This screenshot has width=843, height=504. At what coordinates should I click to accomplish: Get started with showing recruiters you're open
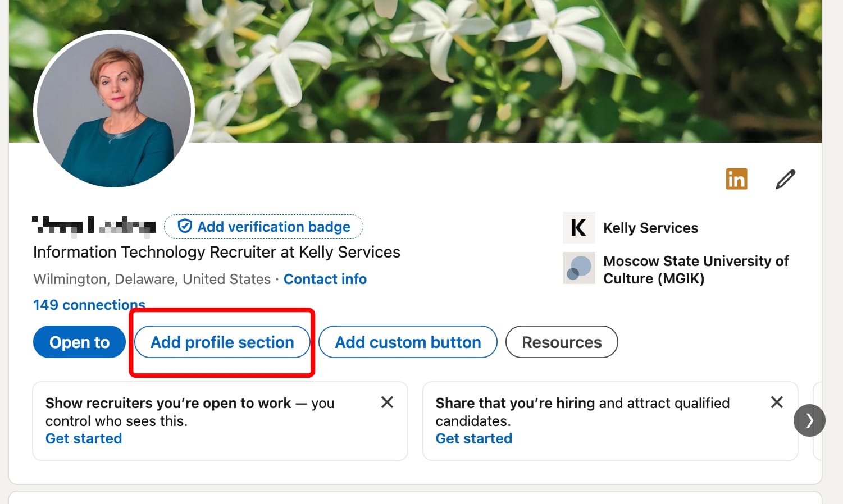tap(83, 438)
